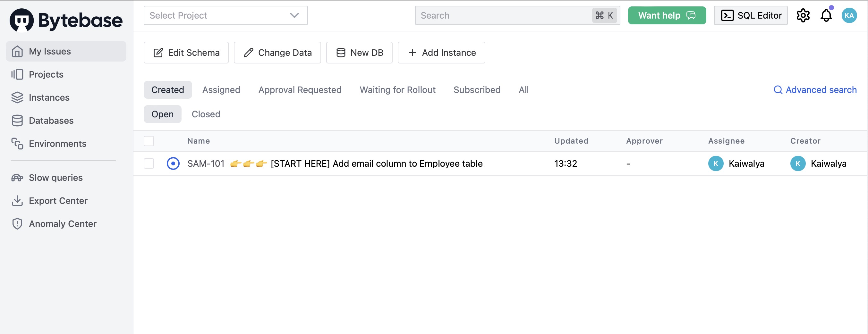The image size is (868, 334).
Task: Click the Bytebase logo in the sidebar
Action: click(x=66, y=20)
